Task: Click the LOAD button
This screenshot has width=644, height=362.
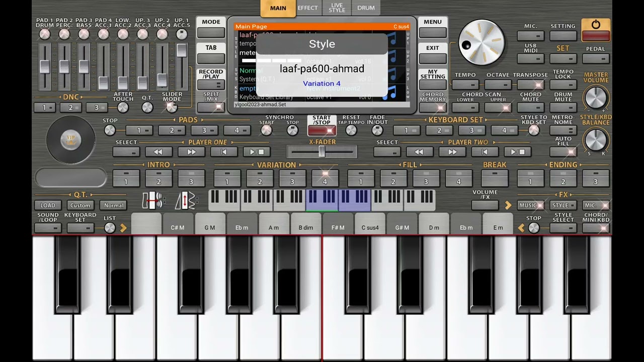Action: click(48, 205)
